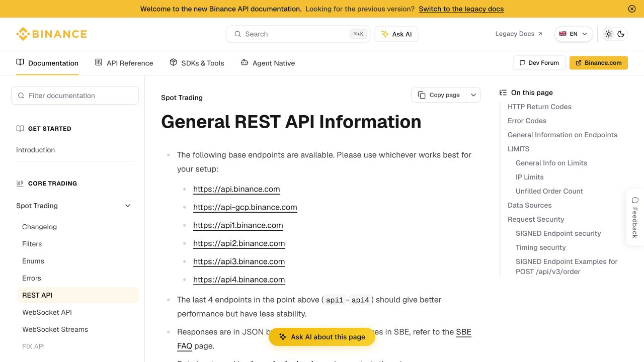This screenshot has width=644, height=362.
Task: Open Errors in sidebar
Action: point(32,278)
